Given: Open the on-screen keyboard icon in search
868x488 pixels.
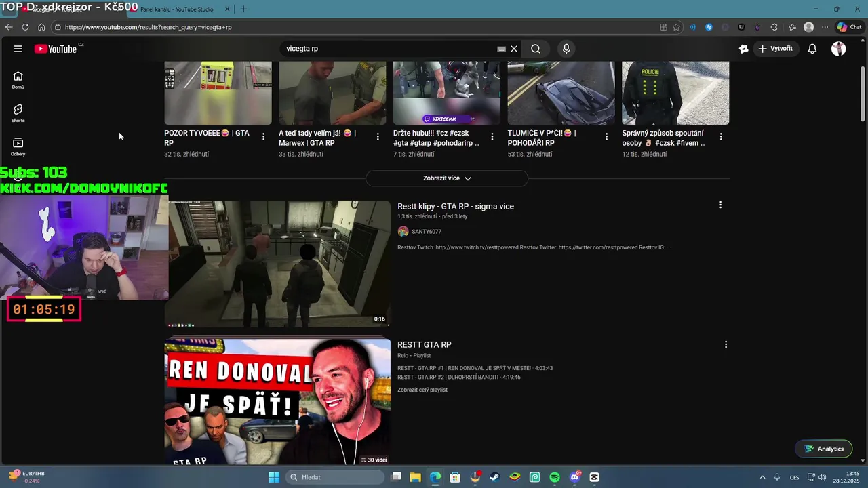Looking at the screenshot, I should 501,49.
